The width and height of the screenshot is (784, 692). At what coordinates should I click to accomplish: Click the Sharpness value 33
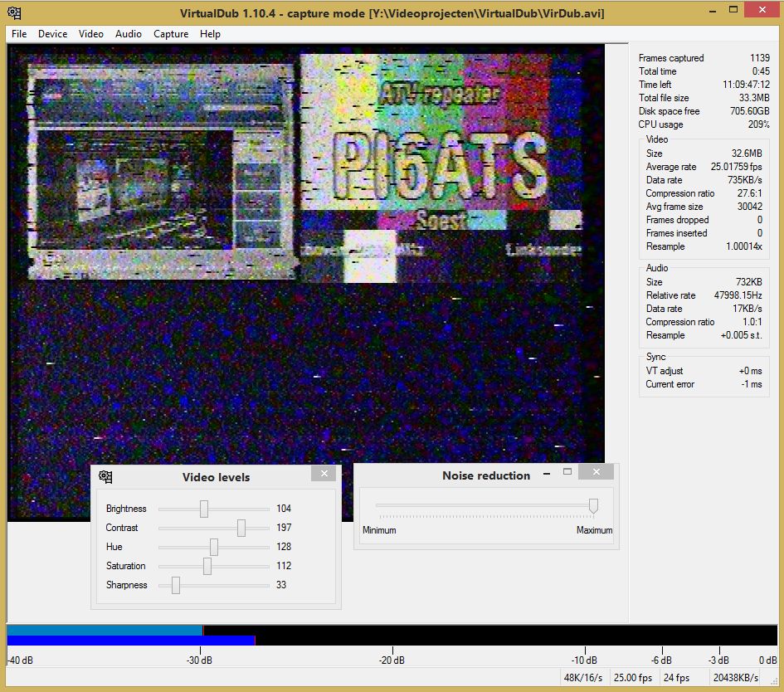coord(281,585)
